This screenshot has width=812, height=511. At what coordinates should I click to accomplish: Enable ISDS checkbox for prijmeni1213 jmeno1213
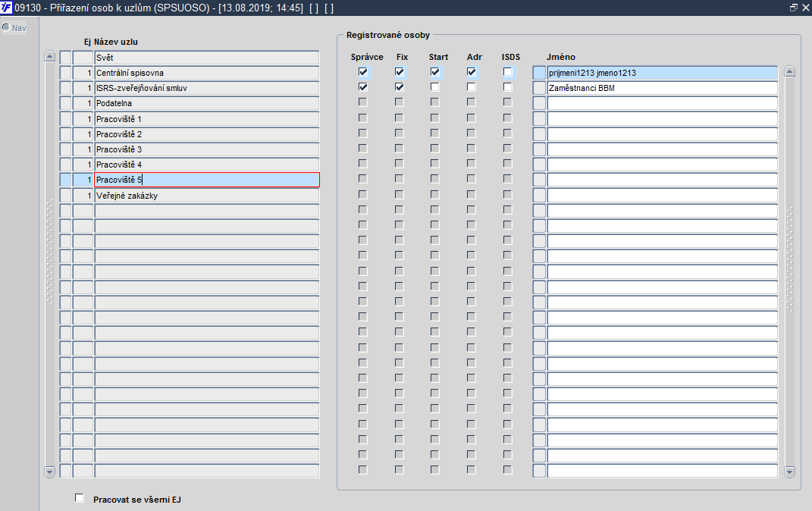tap(507, 72)
